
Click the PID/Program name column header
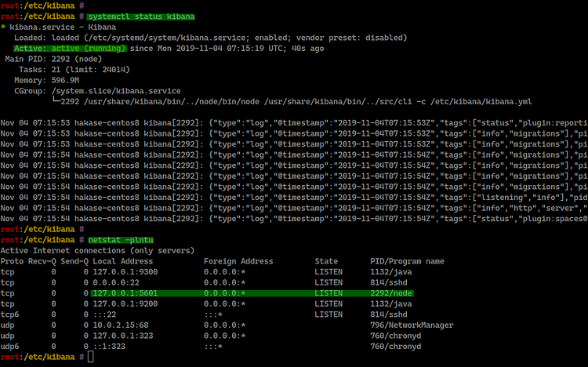click(x=407, y=261)
